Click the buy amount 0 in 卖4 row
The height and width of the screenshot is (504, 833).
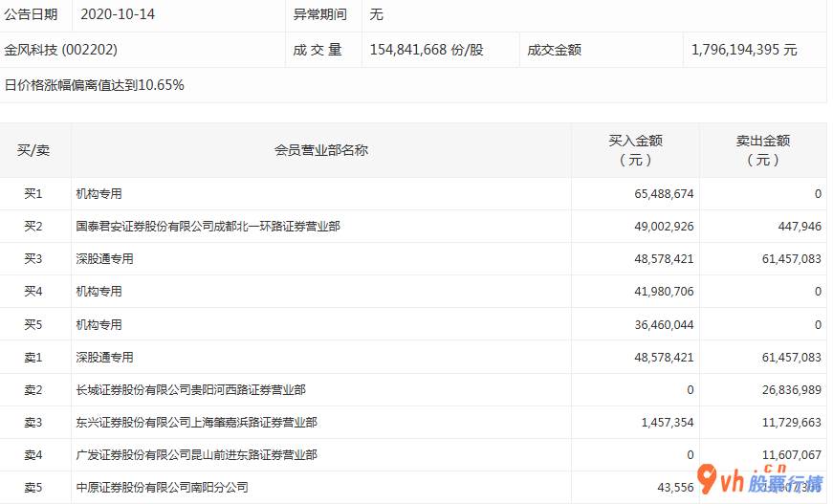[691, 455]
